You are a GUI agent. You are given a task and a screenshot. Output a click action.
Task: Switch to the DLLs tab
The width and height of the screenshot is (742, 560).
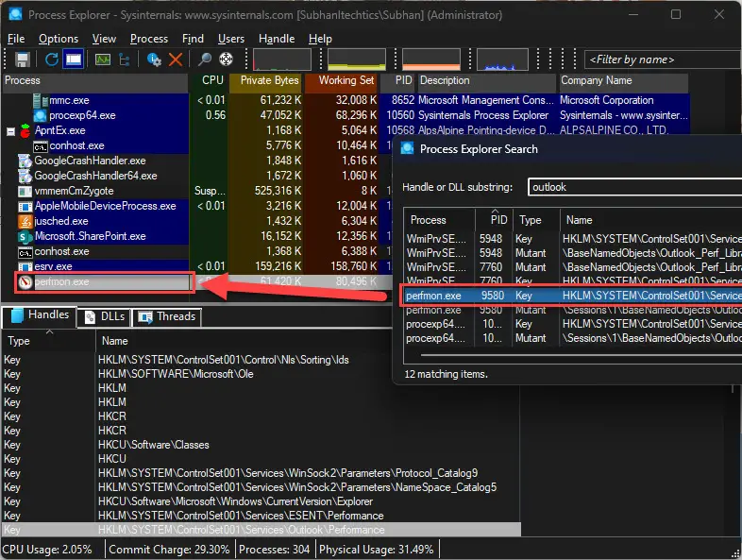104,316
